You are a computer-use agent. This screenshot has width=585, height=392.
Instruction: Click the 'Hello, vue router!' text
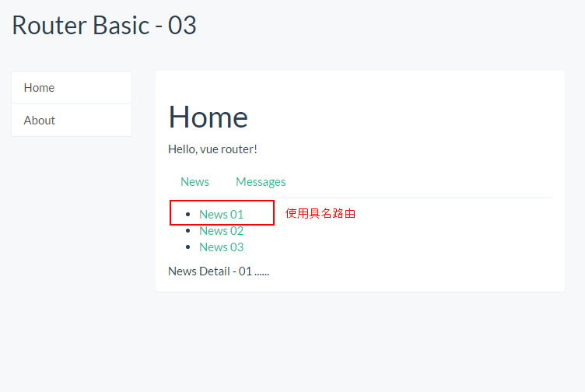tap(212, 149)
